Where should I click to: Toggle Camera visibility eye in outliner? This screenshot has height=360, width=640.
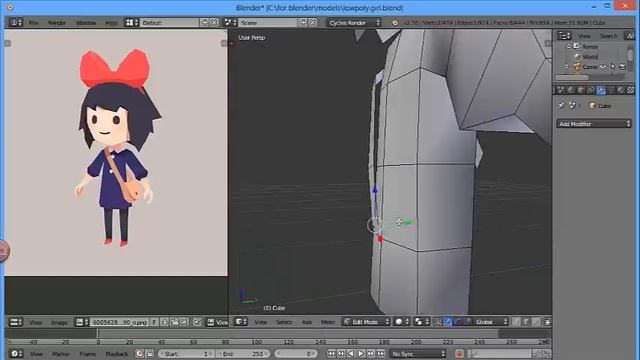(x=603, y=67)
